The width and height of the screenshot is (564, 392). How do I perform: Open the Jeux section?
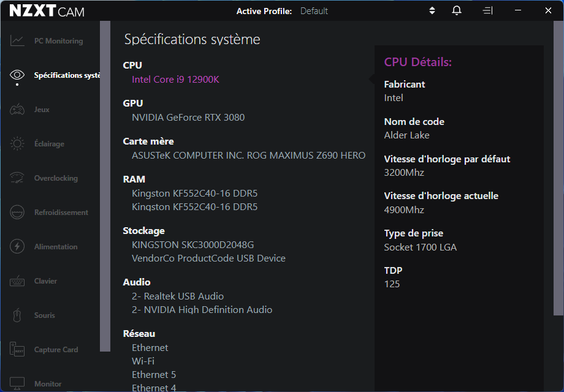[42, 110]
